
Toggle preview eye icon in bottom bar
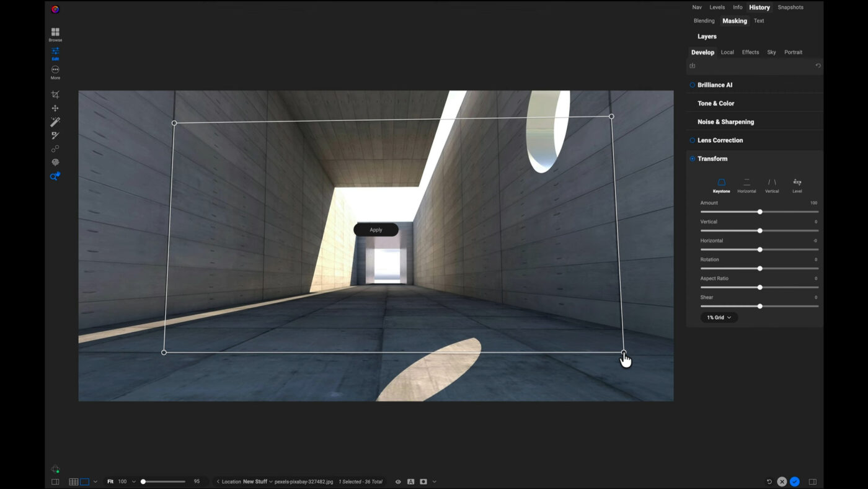(398, 482)
